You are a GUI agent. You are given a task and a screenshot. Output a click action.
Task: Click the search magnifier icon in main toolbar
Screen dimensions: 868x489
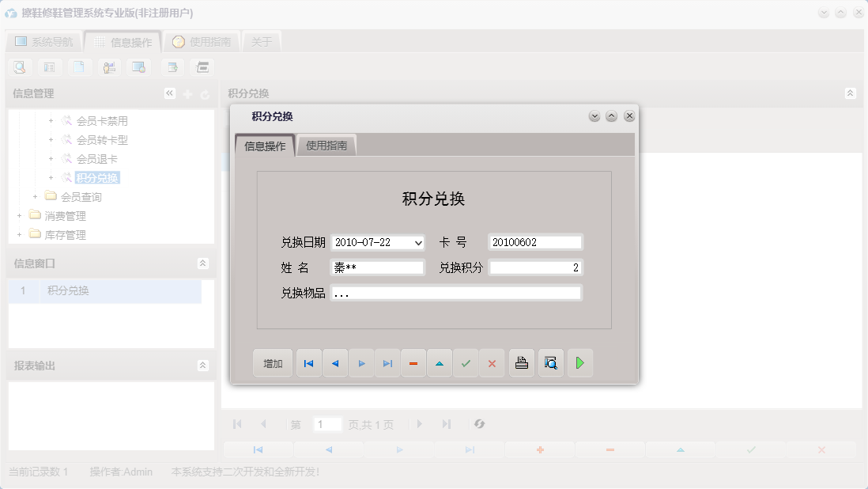tap(19, 67)
